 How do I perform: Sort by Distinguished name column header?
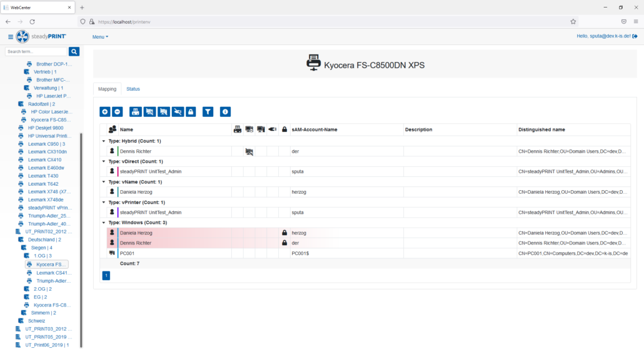point(541,129)
